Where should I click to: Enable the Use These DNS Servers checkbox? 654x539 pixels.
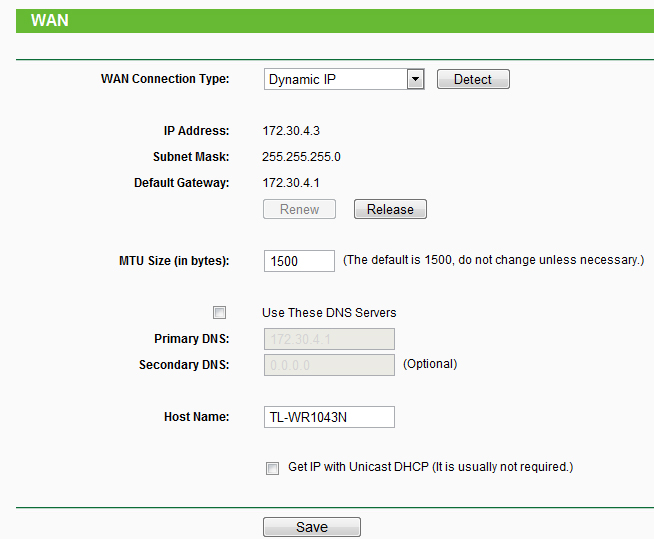[x=219, y=312]
